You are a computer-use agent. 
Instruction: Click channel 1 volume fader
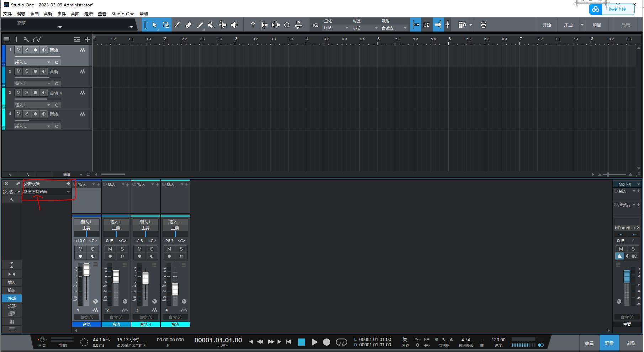(86, 270)
